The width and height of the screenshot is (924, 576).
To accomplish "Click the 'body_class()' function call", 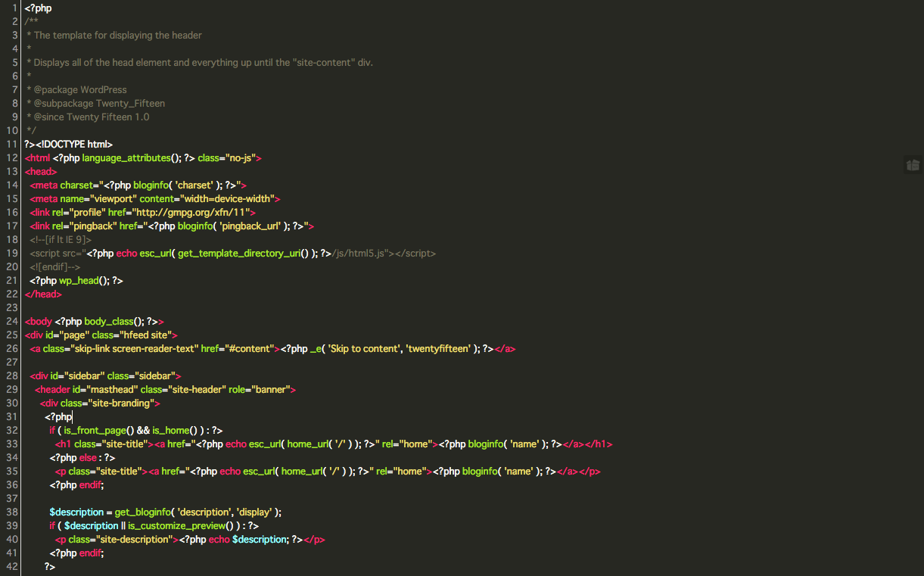I will coord(114,321).
